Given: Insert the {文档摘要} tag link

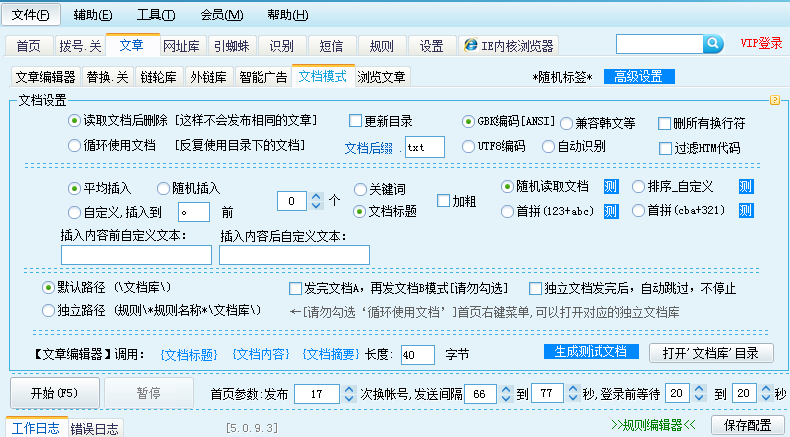Looking at the screenshot, I should coord(331,354).
